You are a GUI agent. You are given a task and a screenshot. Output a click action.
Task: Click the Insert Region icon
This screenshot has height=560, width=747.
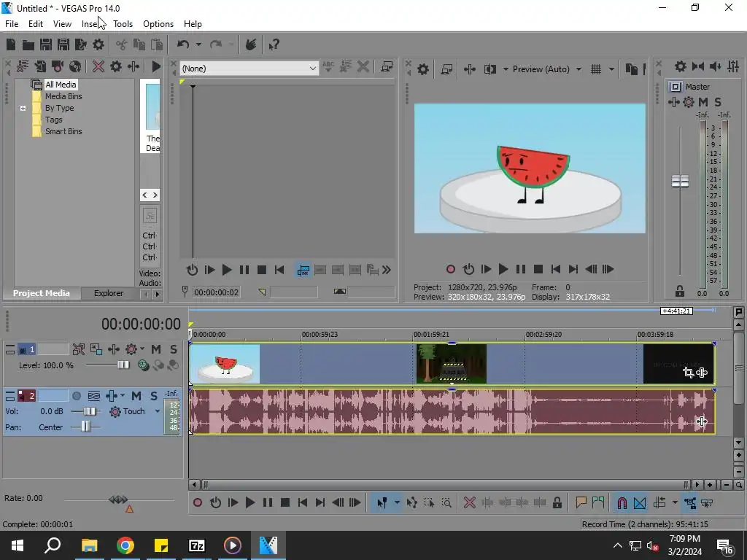tap(598, 502)
